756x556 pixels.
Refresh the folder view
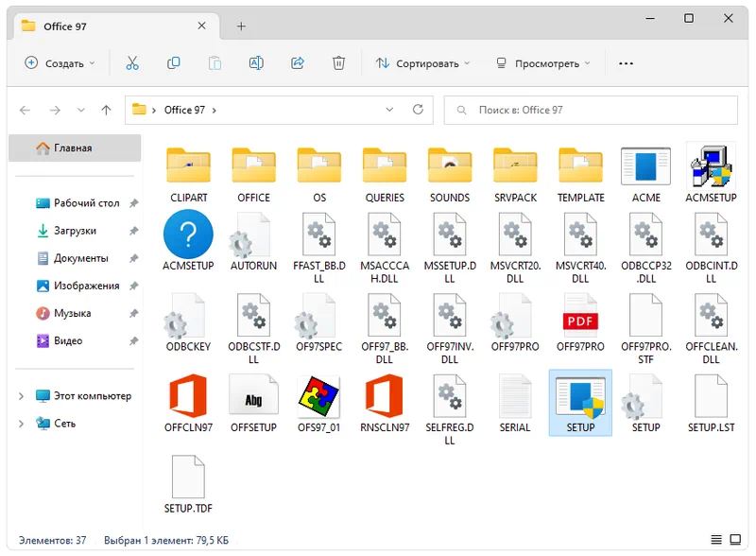tap(418, 110)
